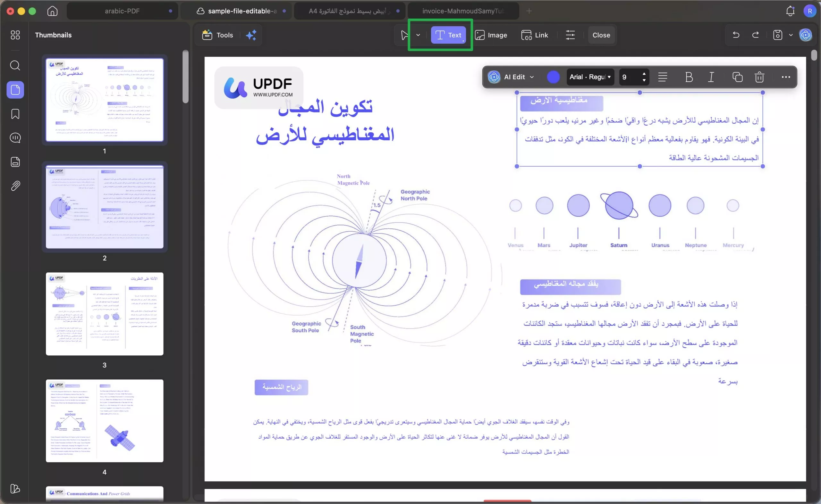Screen dimensions: 821x504
Task: Open text alignment options
Action: coord(663,77)
